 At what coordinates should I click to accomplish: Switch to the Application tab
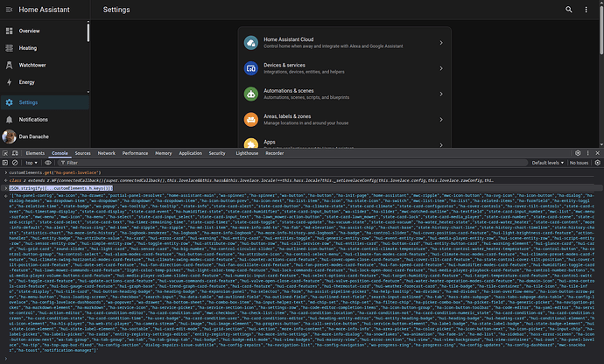pos(190,153)
